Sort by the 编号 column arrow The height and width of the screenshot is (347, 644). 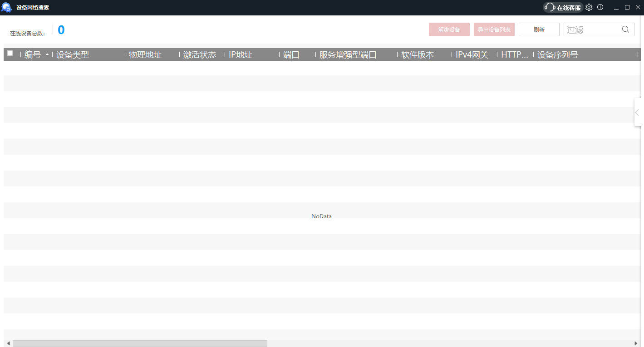(x=47, y=55)
